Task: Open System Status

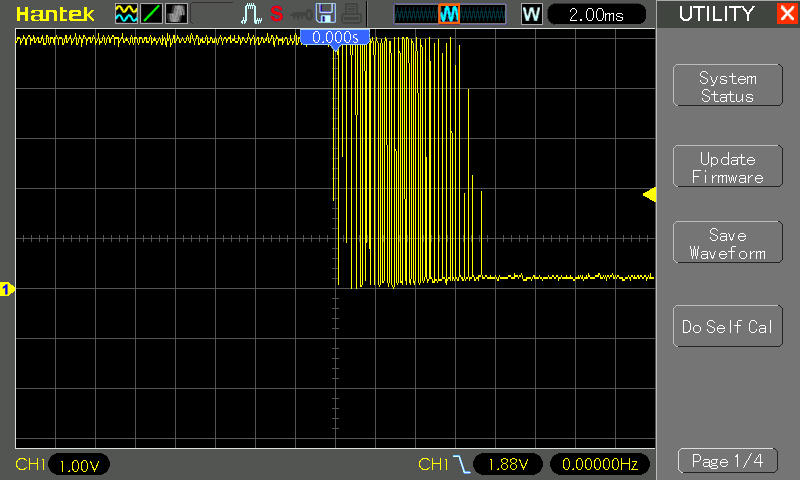Action: point(727,87)
